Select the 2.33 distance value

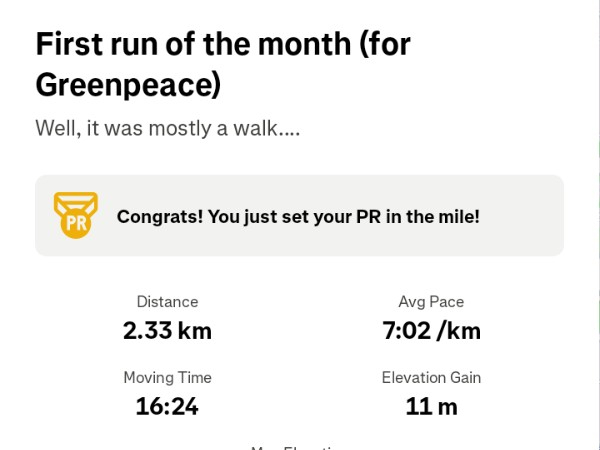pyautogui.click(x=148, y=330)
